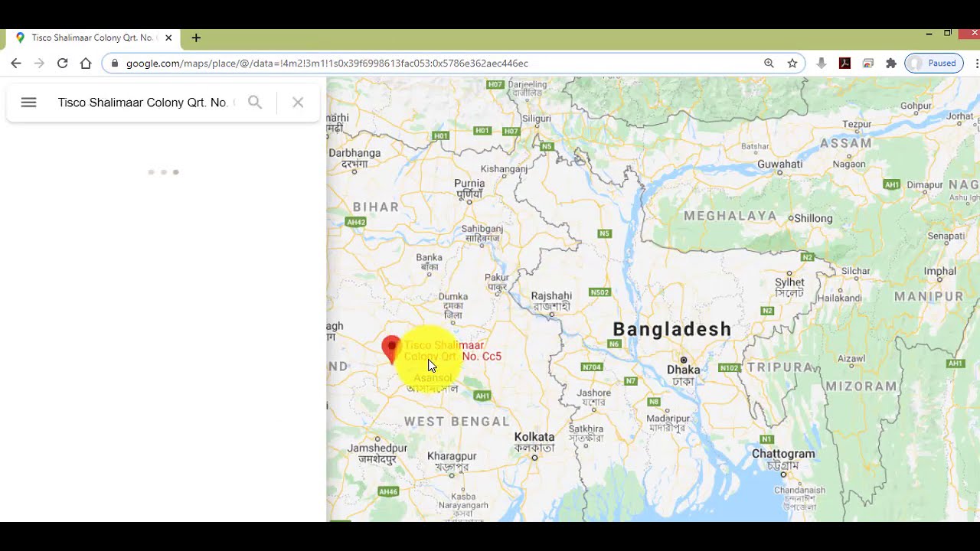This screenshot has height=551, width=980.
Task: Click the search magnifier icon in Maps
Action: tap(255, 103)
